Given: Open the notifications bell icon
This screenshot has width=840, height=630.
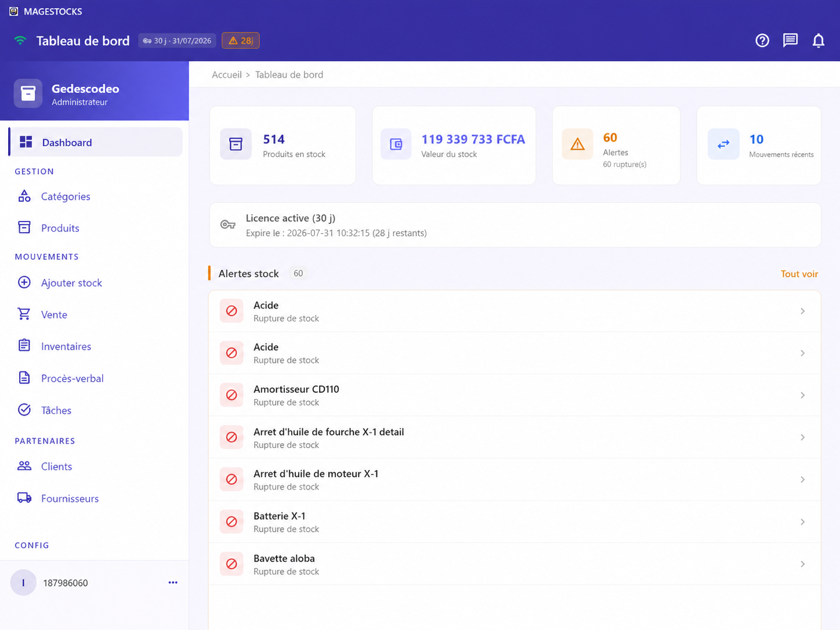Looking at the screenshot, I should tap(819, 41).
